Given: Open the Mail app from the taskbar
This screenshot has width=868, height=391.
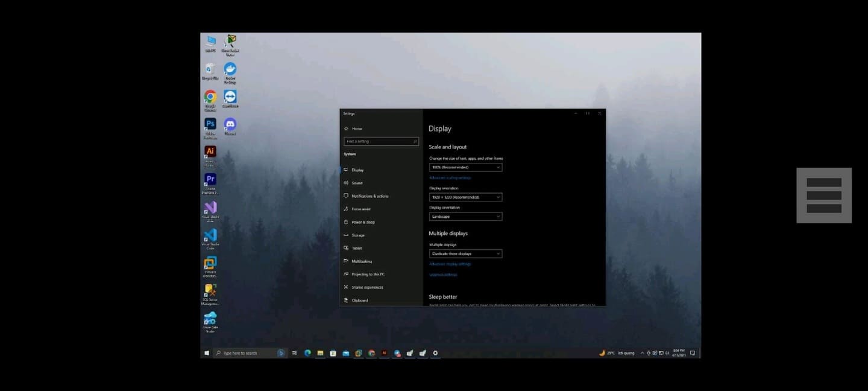Looking at the screenshot, I should coord(346,353).
